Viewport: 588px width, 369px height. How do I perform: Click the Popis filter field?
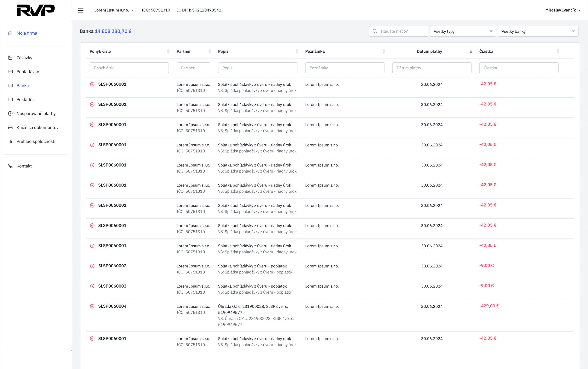pyautogui.click(x=257, y=68)
